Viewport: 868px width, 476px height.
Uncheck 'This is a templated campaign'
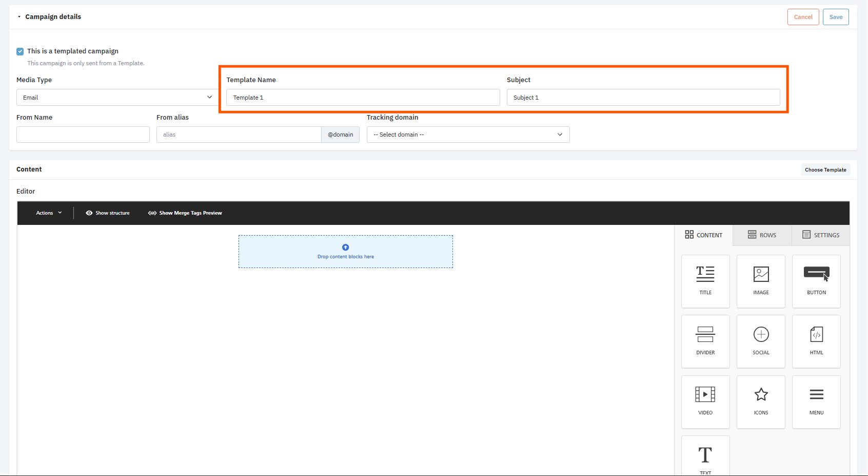click(20, 51)
